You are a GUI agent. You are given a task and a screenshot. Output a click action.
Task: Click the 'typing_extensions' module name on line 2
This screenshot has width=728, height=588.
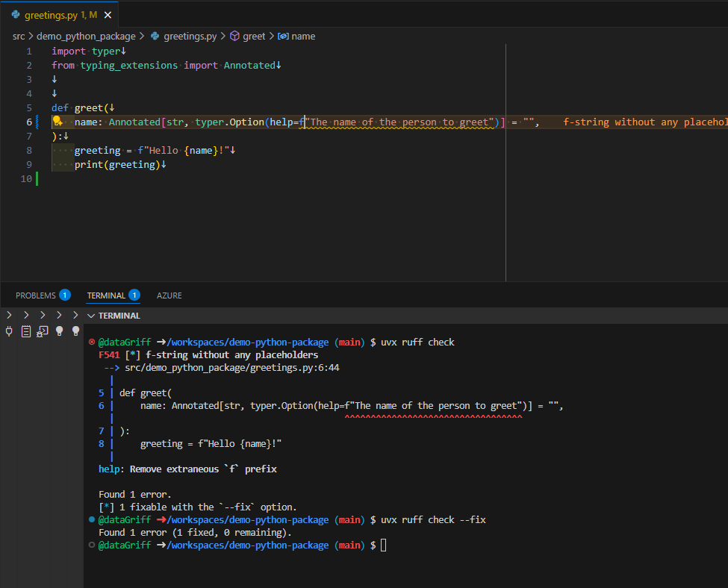click(128, 66)
